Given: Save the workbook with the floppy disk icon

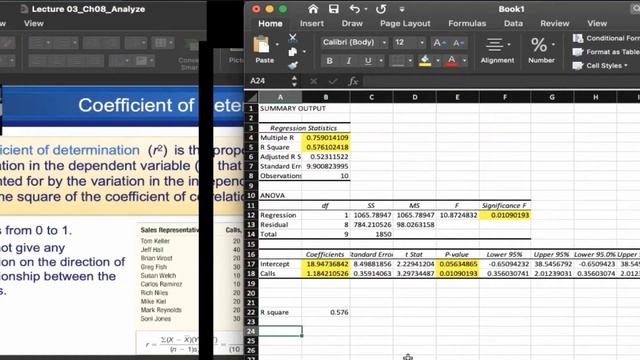Looking at the screenshot, I should coord(334,9).
